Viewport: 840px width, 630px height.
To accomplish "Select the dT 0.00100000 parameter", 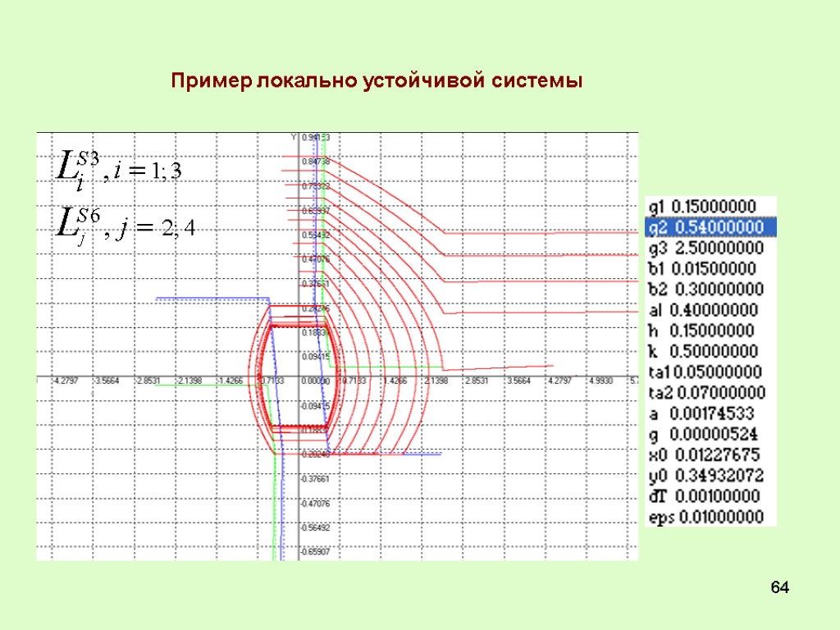I will coord(707,496).
